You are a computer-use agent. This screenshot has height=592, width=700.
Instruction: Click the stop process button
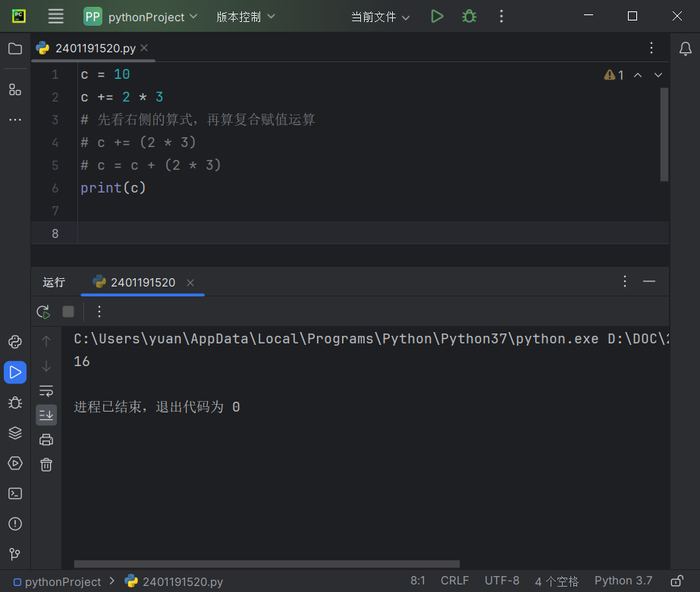coord(68,312)
